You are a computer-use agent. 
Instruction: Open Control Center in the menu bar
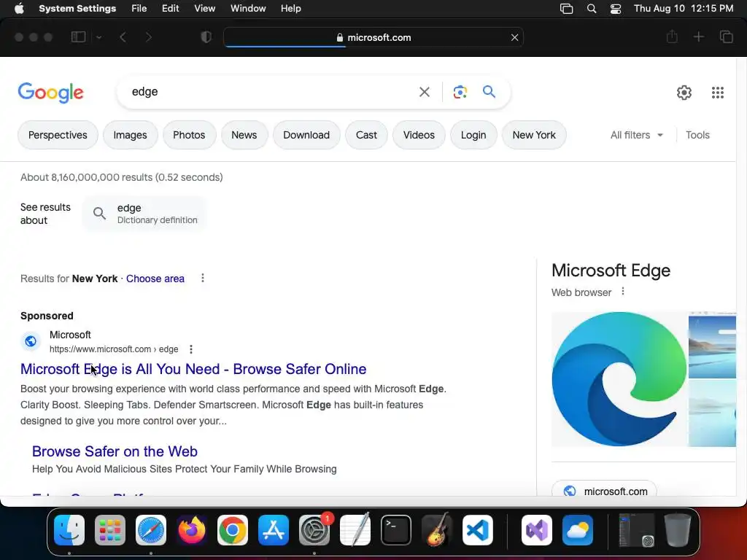pyautogui.click(x=616, y=9)
